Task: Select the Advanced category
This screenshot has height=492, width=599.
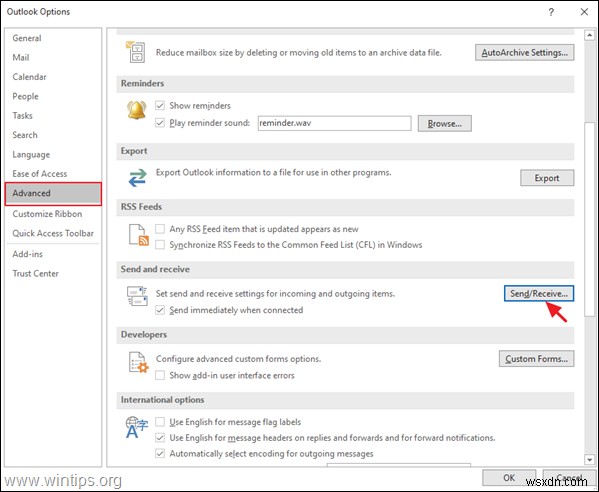Action: [53, 194]
